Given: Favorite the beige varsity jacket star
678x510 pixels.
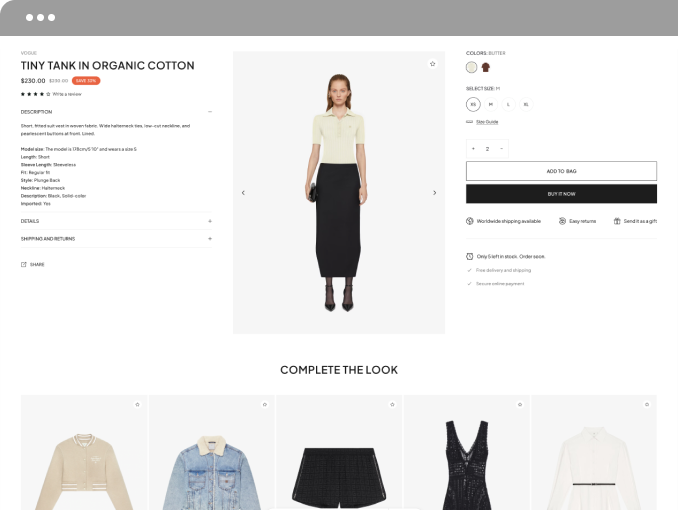Looking at the screenshot, I should [138, 404].
